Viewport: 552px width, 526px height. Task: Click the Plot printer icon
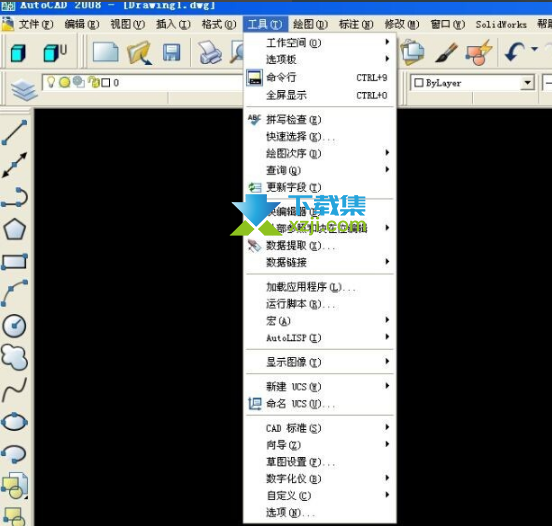coord(210,53)
